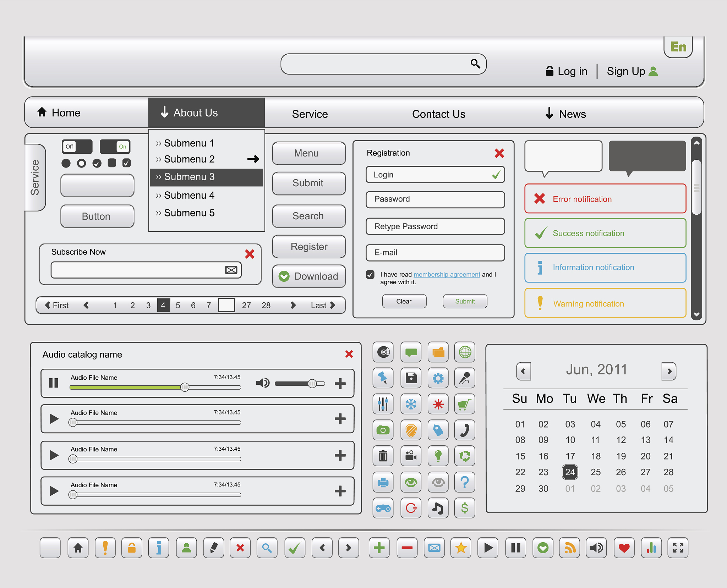Click the blue game controller icon

(x=383, y=508)
